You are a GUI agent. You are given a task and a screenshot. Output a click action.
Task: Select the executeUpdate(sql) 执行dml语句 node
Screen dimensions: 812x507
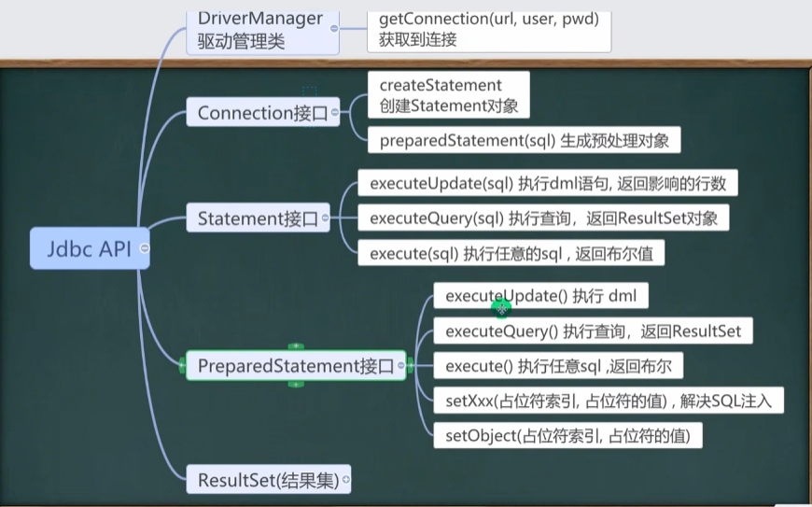[x=548, y=183]
